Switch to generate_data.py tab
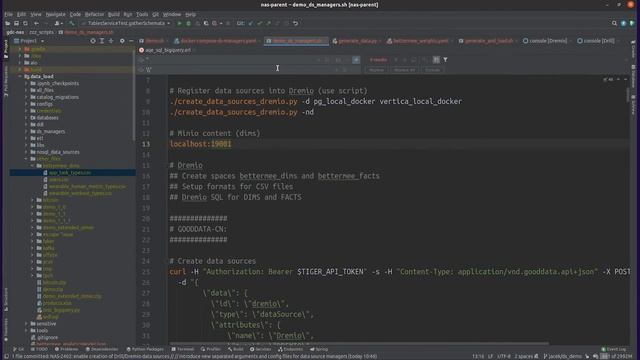 click(x=357, y=41)
